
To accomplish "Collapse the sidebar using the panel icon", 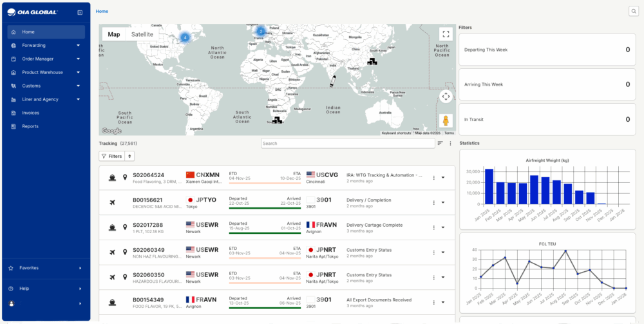I will click(80, 12).
